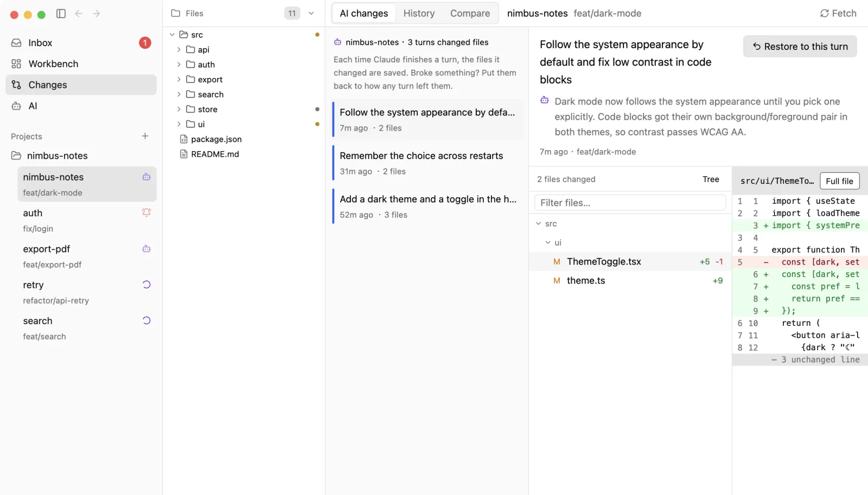The width and height of the screenshot is (868, 495).
Task: Click the Filter files input field
Action: click(x=630, y=203)
